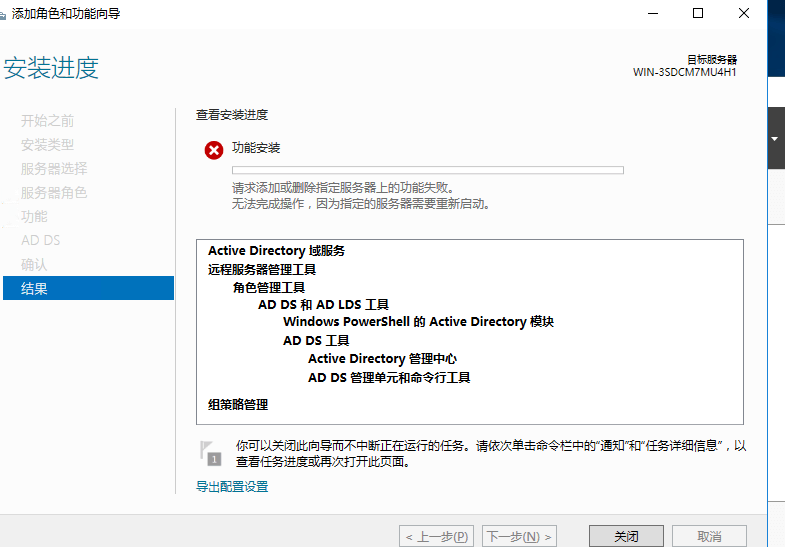The image size is (785, 547).
Task: Click the 上一步(P) button
Action: [x=436, y=536]
